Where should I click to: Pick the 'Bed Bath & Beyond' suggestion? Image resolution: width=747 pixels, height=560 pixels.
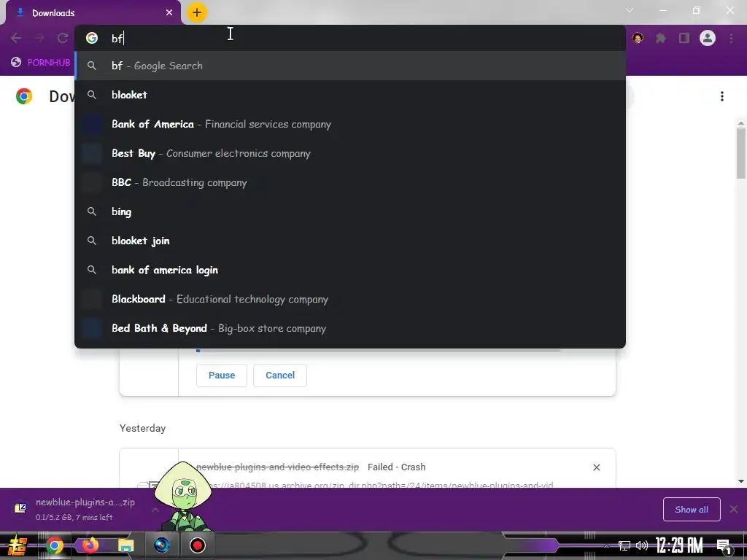coord(350,328)
